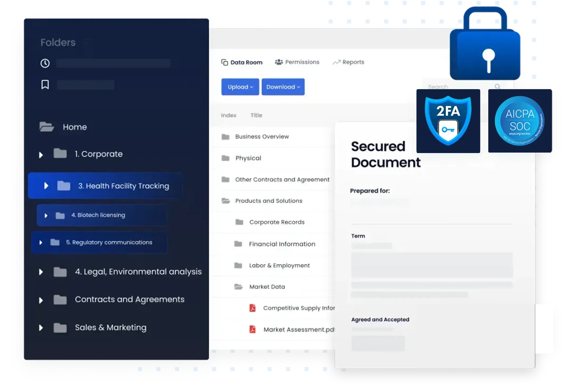Viewport: 570px width, 392px height.
Task: Click the AICPA SOC badge
Action: (x=520, y=121)
